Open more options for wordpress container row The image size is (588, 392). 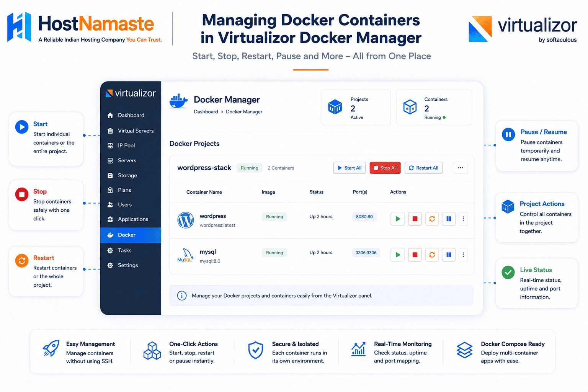463,219
